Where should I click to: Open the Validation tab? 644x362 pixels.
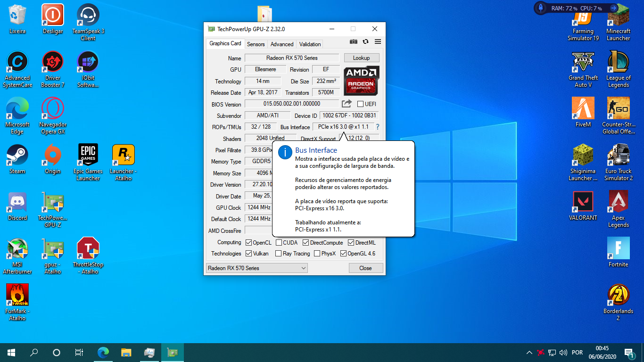point(310,44)
